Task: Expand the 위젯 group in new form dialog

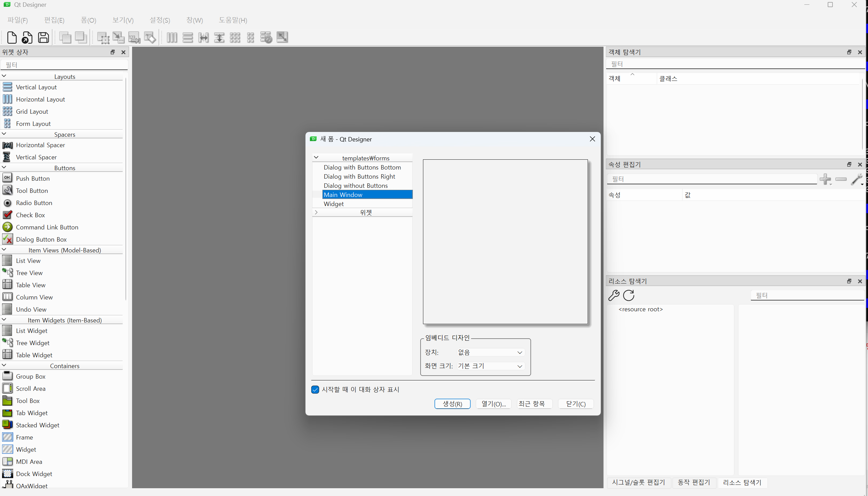Action: [316, 212]
